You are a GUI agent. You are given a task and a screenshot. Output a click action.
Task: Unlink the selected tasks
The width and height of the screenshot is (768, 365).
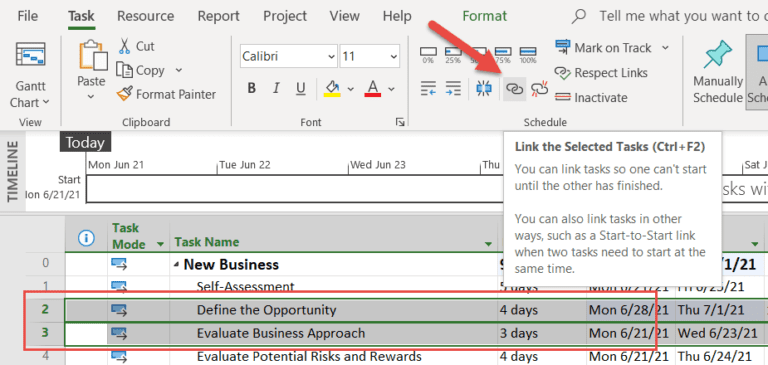(x=539, y=89)
